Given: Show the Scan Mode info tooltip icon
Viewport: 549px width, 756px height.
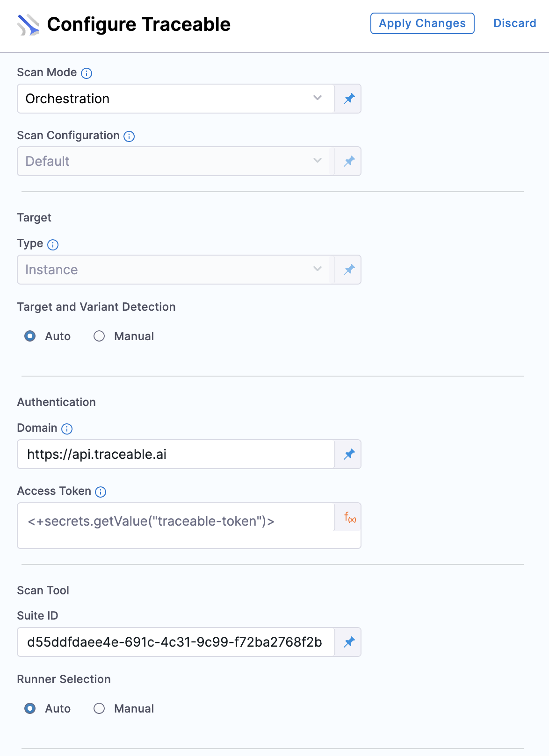Looking at the screenshot, I should pyautogui.click(x=87, y=73).
